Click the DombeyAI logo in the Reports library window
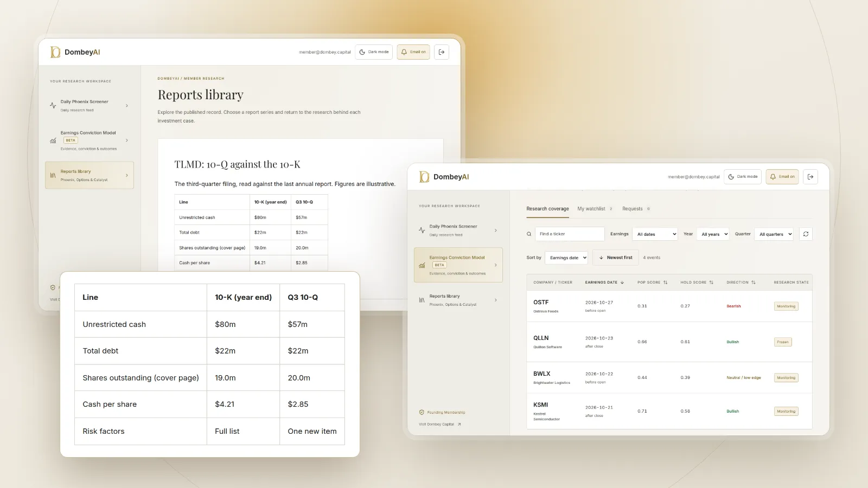Screen dimensions: 868x488 tap(75, 52)
